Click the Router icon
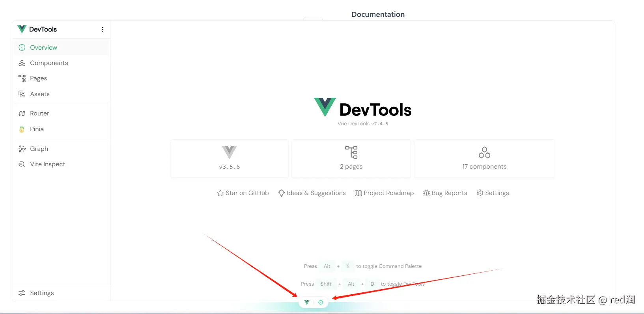Image resolution: width=644 pixels, height=314 pixels. (22, 113)
